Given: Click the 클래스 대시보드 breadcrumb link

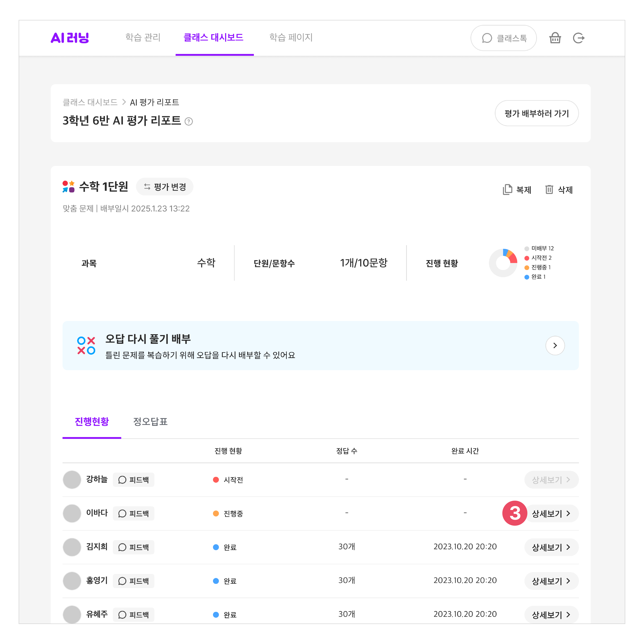Looking at the screenshot, I should (x=90, y=102).
